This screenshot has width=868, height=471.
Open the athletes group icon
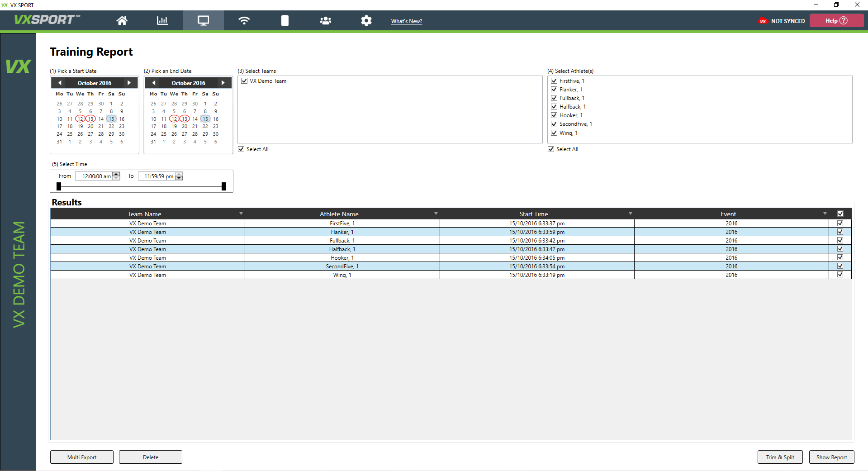pyautogui.click(x=325, y=20)
